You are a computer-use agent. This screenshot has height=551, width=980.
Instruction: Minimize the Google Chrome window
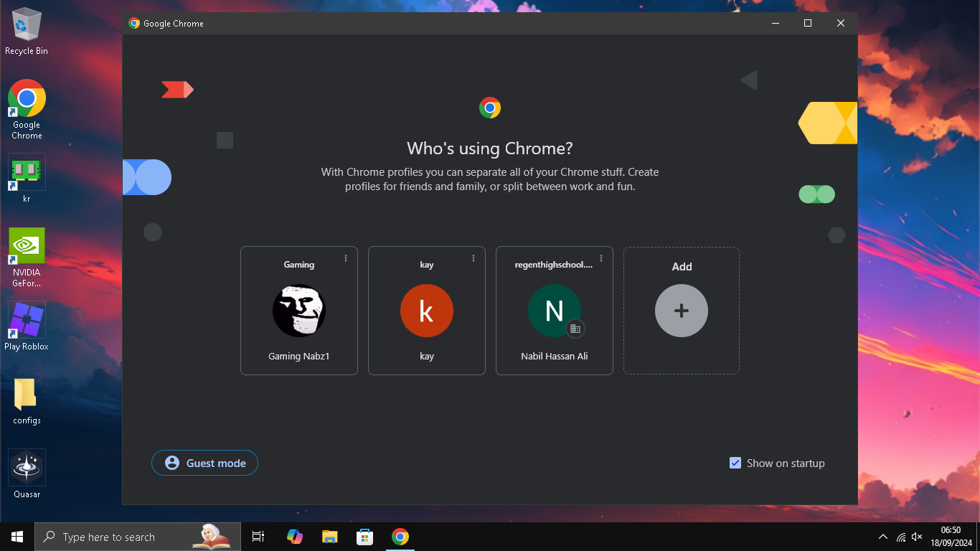pos(776,23)
